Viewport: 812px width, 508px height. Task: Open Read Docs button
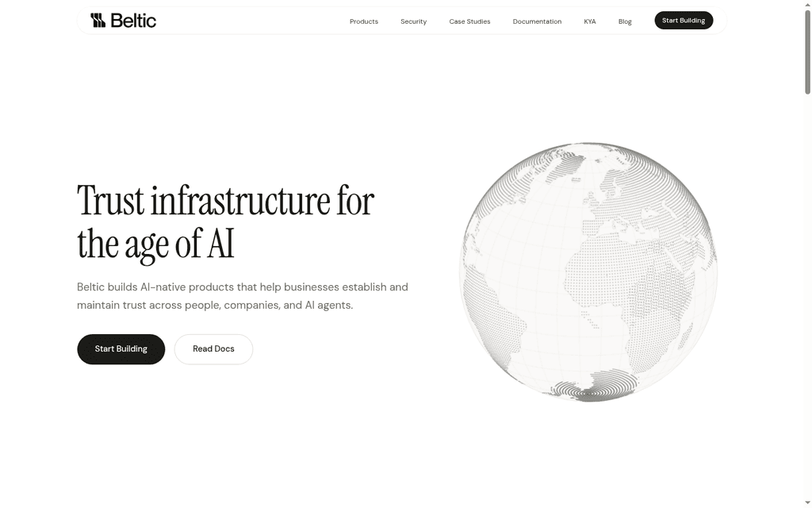coord(213,349)
